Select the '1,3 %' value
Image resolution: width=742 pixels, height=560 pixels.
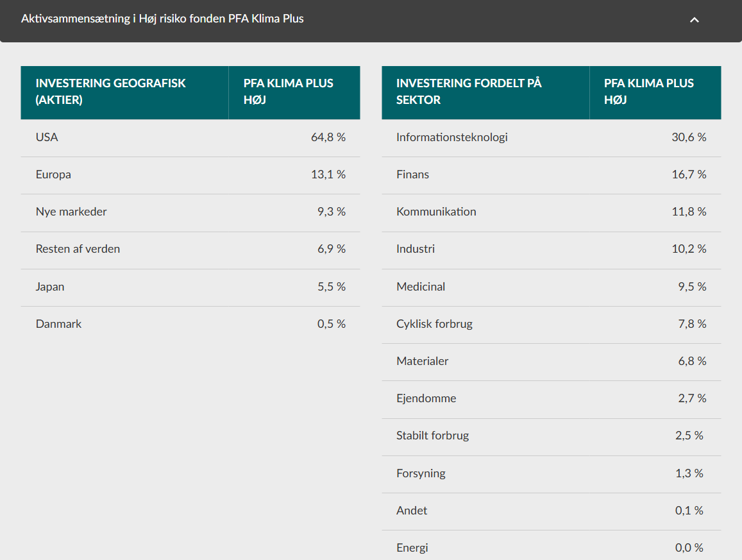(x=689, y=473)
